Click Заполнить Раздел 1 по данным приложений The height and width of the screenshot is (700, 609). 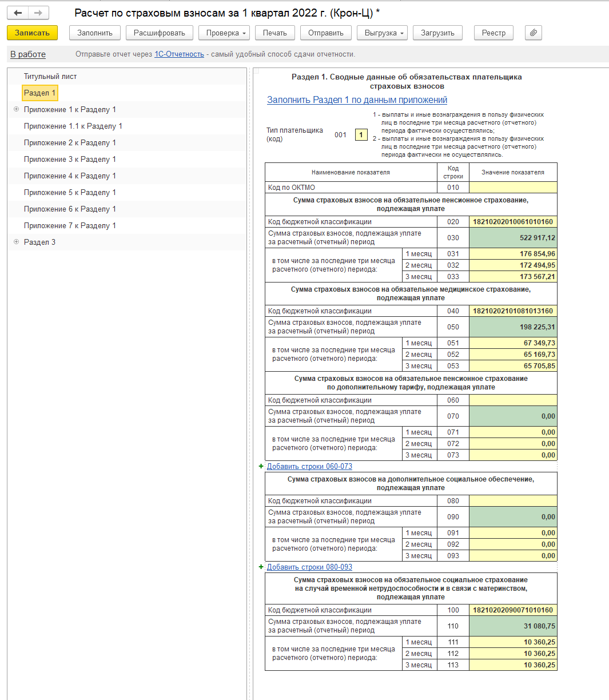[357, 100]
